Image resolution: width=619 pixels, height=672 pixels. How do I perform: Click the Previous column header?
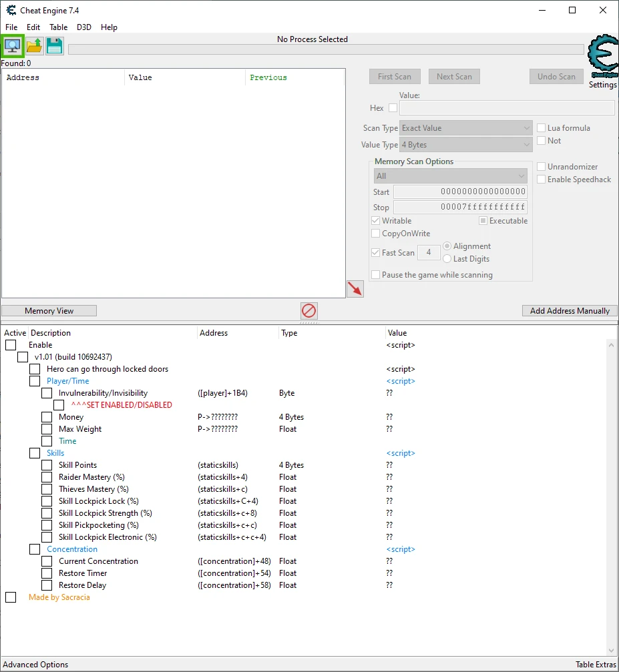[295, 77]
